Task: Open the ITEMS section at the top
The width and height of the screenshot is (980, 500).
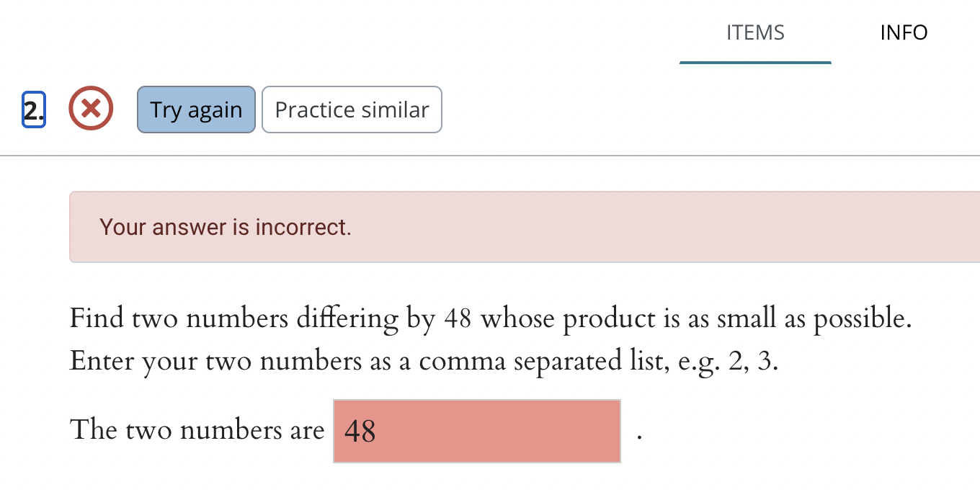Action: coord(754,32)
